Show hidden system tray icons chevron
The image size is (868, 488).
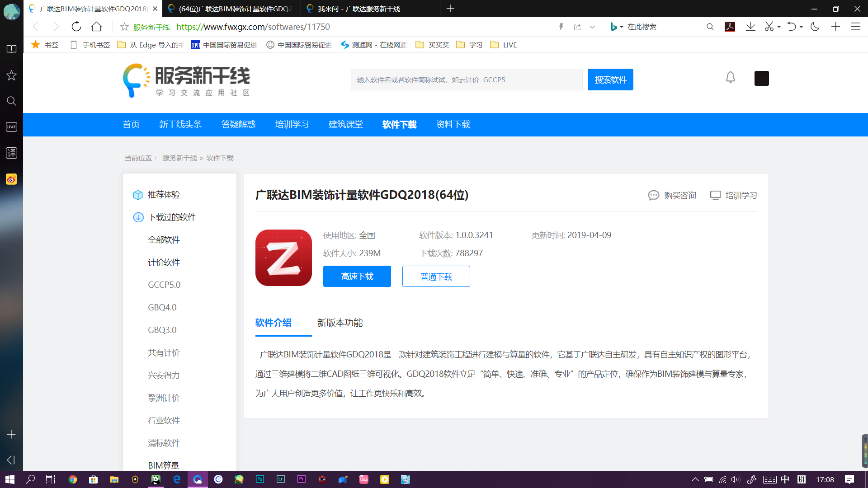(695, 479)
